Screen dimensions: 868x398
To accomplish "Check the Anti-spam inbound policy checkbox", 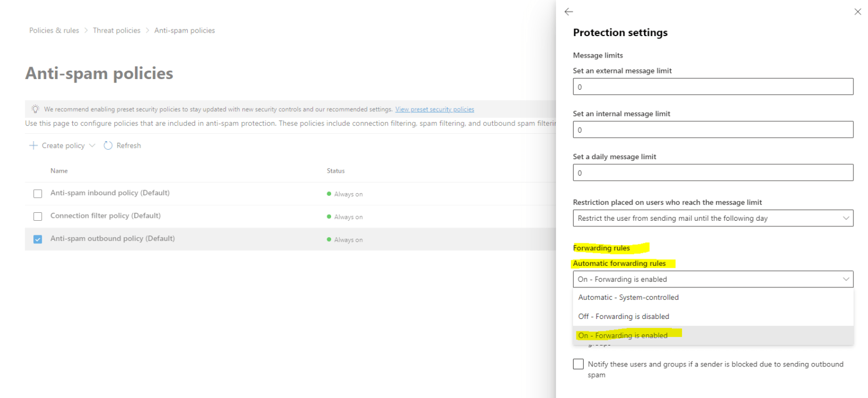I will [37, 193].
